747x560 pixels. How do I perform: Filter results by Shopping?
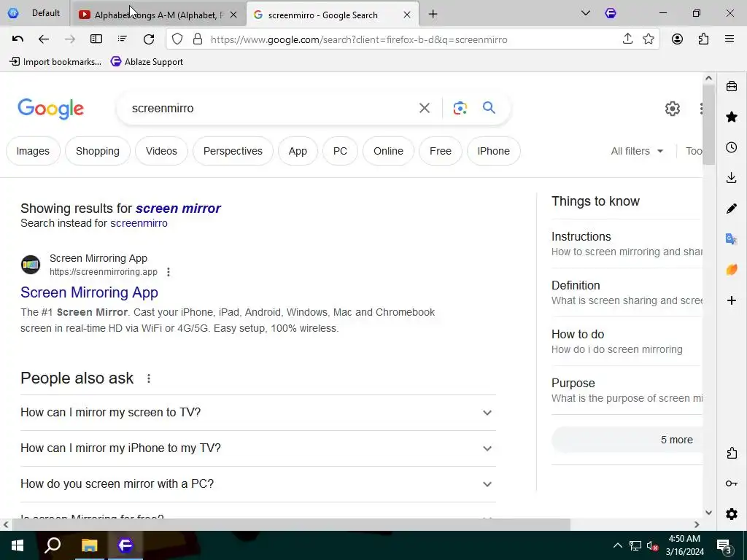pyautogui.click(x=98, y=151)
